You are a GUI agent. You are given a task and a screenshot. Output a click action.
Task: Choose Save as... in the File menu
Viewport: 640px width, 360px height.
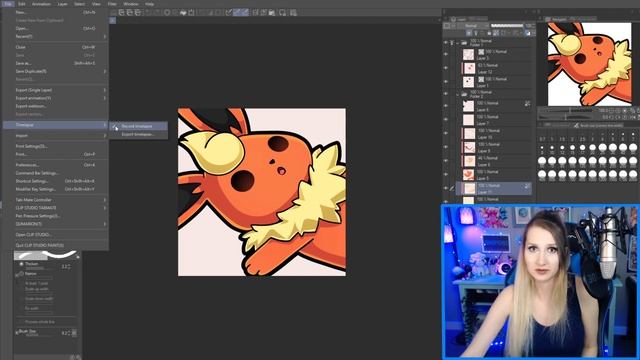click(56, 63)
